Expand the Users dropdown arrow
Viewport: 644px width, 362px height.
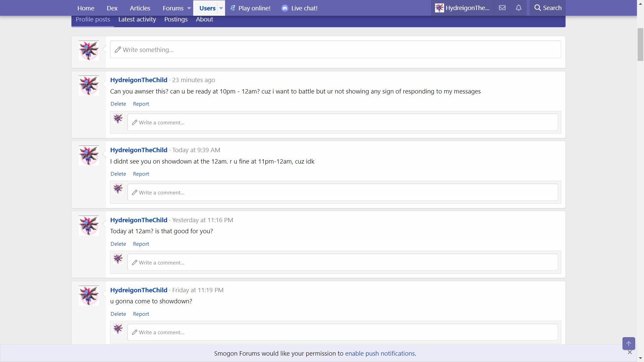221,8
